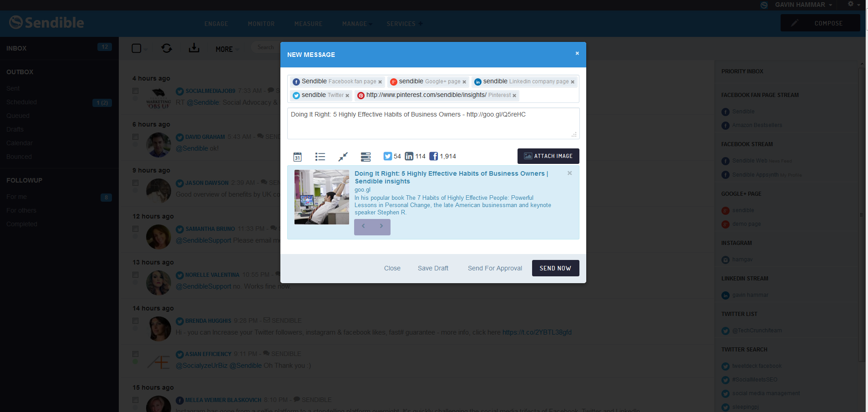Click Send For Approval
Image resolution: width=868 pixels, height=412 pixels.
pyautogui.click(x=495, y=268)
